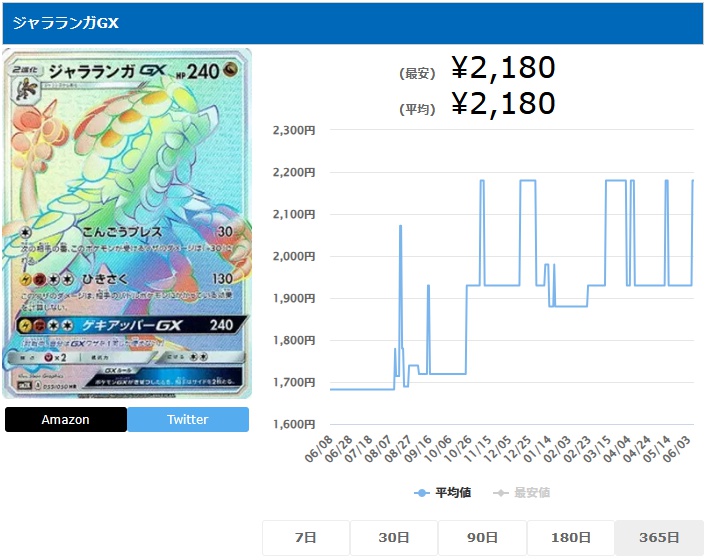Click the 1,900円 axis label
This screenshot has height=560, width=708.
(x=294, y=299)
